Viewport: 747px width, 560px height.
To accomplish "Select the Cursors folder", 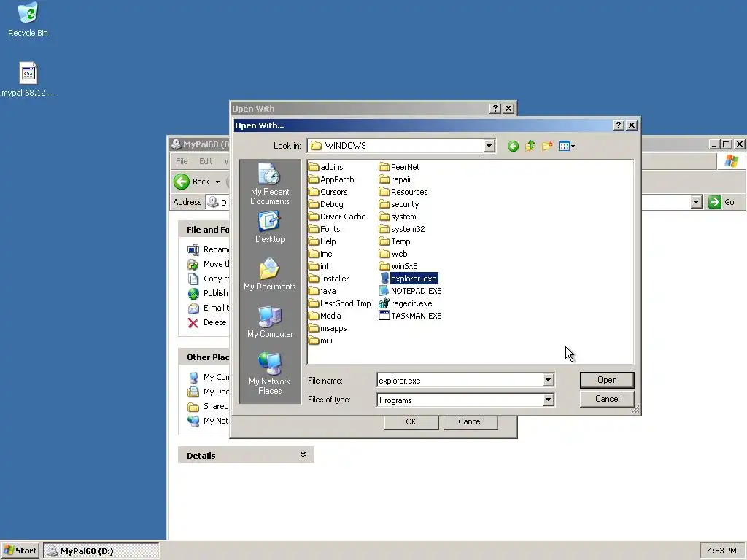I will coord(328,192).
